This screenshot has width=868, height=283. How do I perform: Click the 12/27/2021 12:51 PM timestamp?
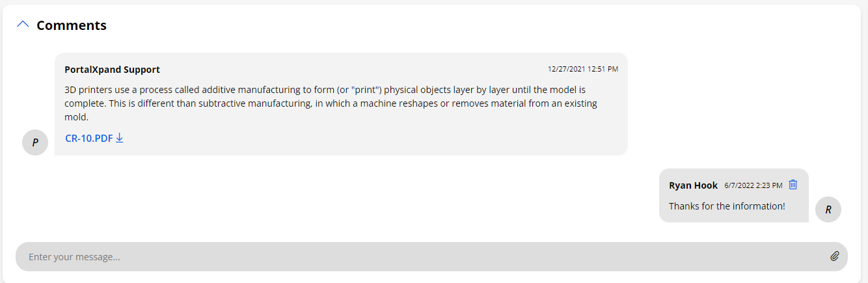[582, 69]
